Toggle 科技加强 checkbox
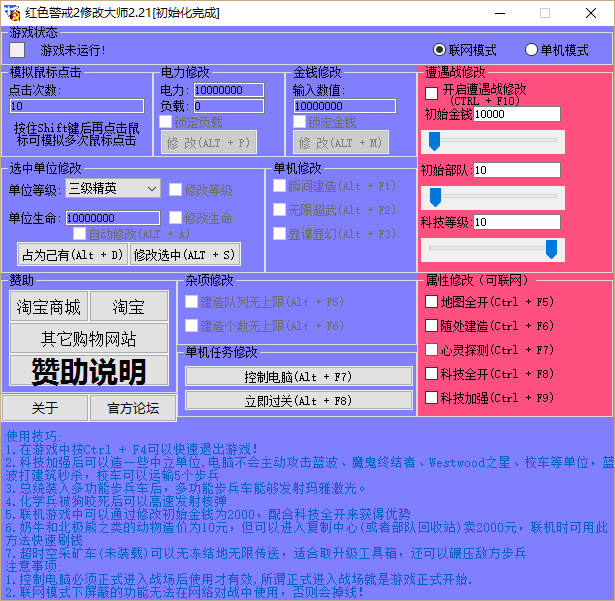The width and height of the screenshot is (615, 601). (431, 398)
